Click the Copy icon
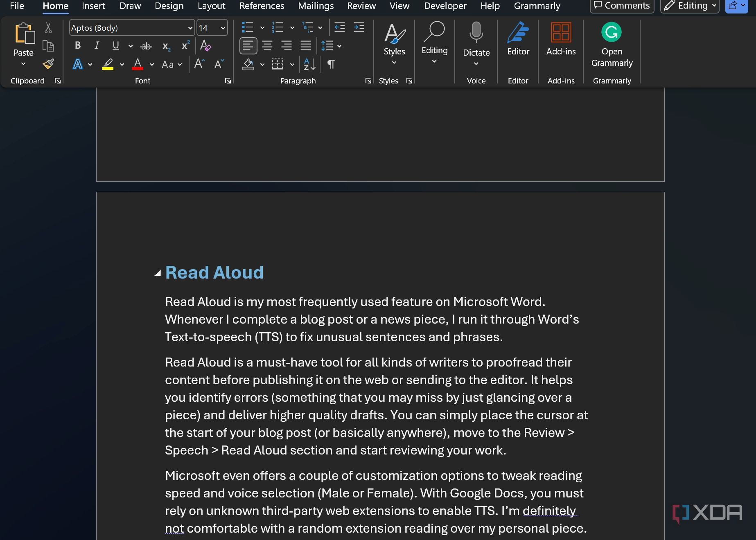The image size is (756, 540). (48, 46)
